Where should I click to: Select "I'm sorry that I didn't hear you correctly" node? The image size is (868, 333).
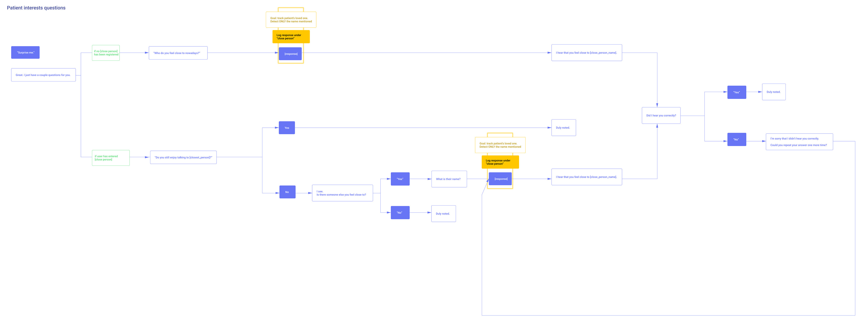click(x=799, y=142)
